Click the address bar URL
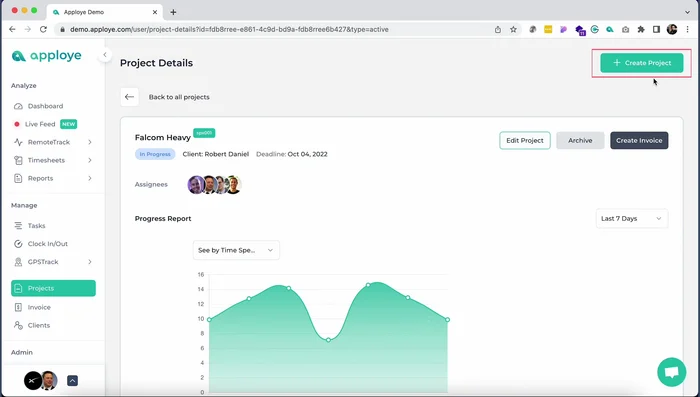700x397 pixels. (229, 29)
